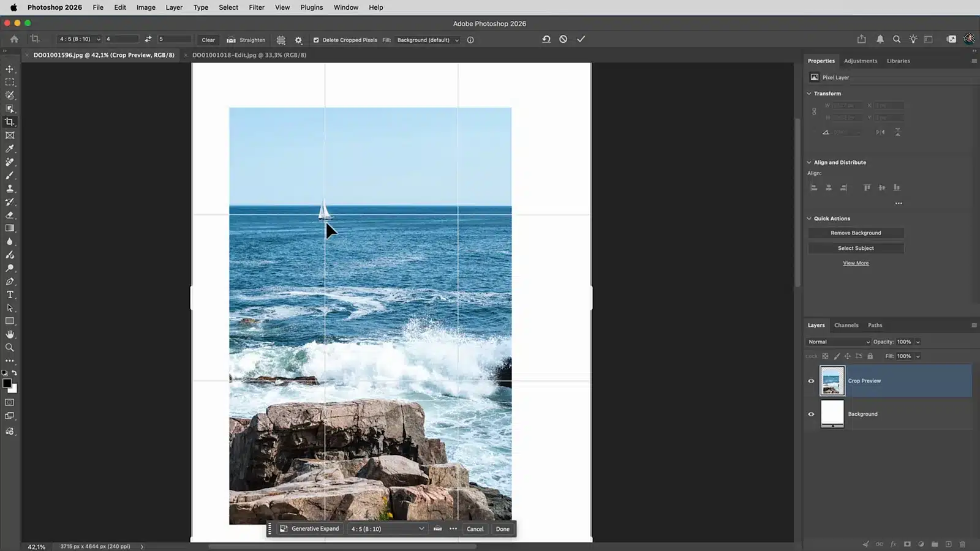Image resolution: width=980 pixels, height=551 pixels.
Task: Open the View More link
Action: (x=856, y=263)
